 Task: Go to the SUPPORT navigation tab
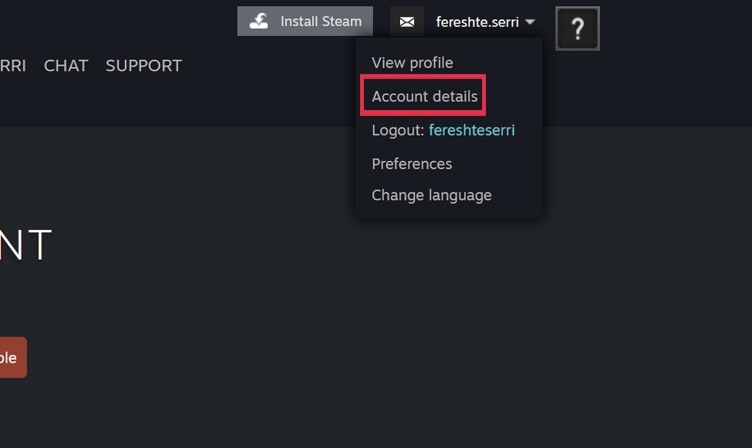[144, 66]
